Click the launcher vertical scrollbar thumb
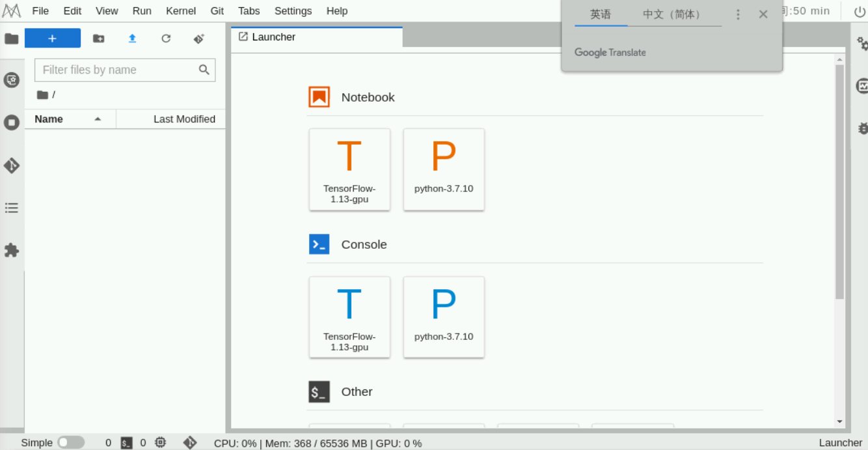This screenshot has width=868, height=450. point(839,181)
